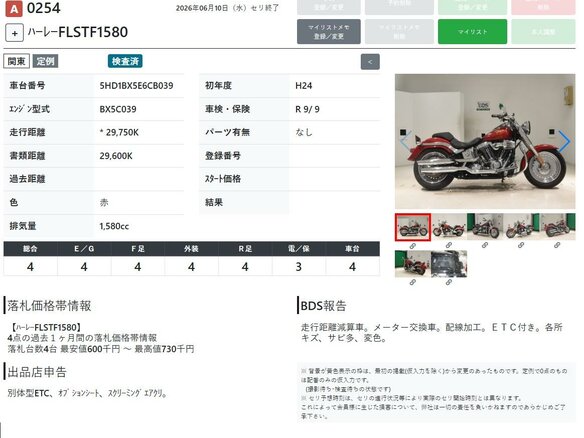
Task: Click the chassis number 5HD1BX5E6CB039
Action: tap(136, 86)
